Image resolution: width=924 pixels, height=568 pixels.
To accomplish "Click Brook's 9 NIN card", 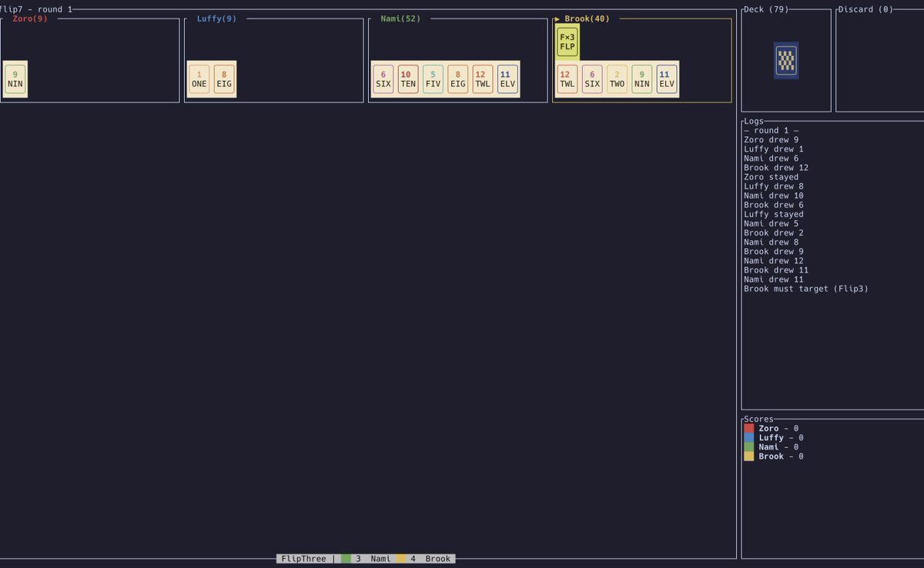I will click(642, 79).
